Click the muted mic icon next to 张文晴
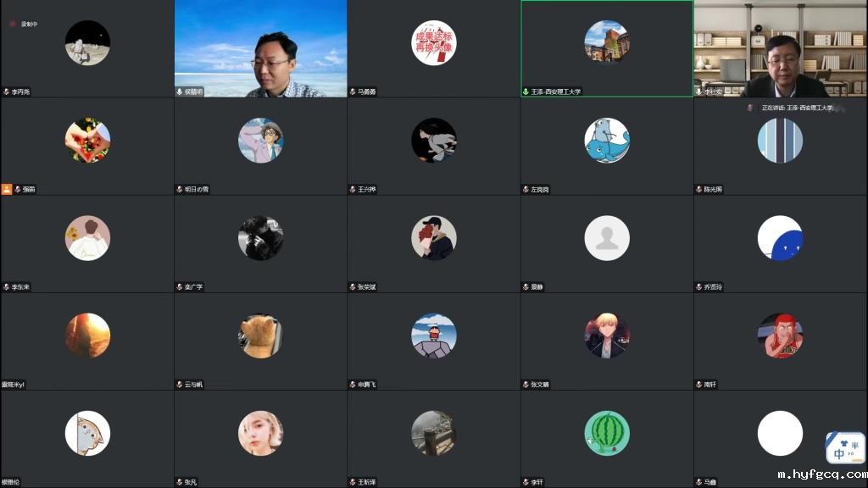 click(x=526, y=385)
